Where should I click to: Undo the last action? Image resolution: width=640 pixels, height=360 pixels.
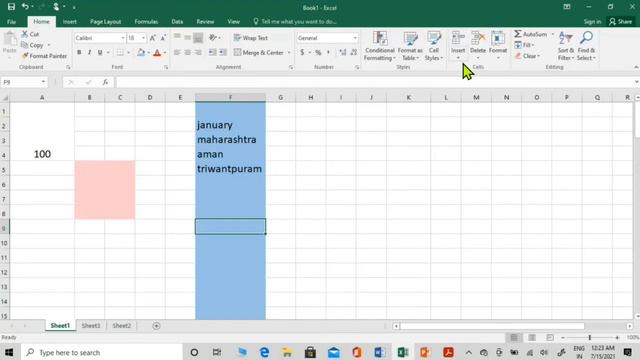tap(25, 7)
